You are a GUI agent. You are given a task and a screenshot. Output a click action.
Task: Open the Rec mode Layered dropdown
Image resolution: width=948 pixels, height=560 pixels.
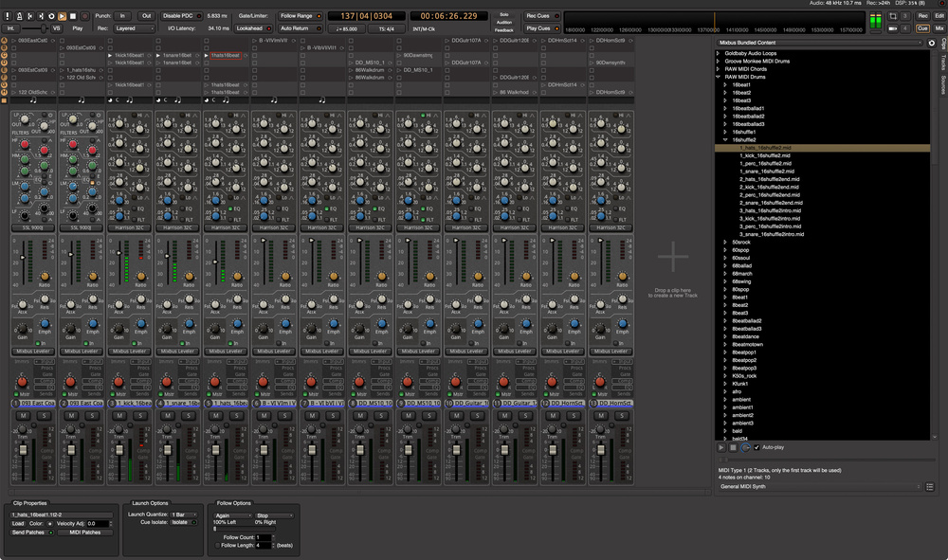(x=133, y=28)
